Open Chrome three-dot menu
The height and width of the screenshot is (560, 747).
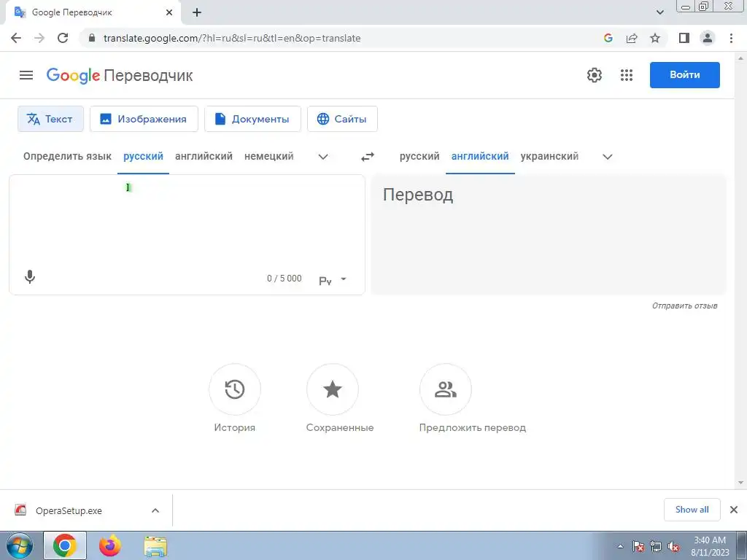[731, 38]
